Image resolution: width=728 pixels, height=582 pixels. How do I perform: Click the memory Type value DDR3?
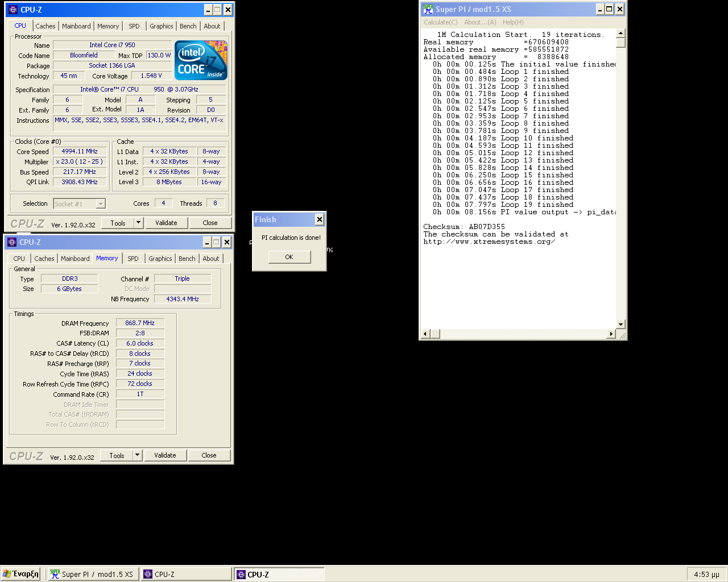pos(70,278)
